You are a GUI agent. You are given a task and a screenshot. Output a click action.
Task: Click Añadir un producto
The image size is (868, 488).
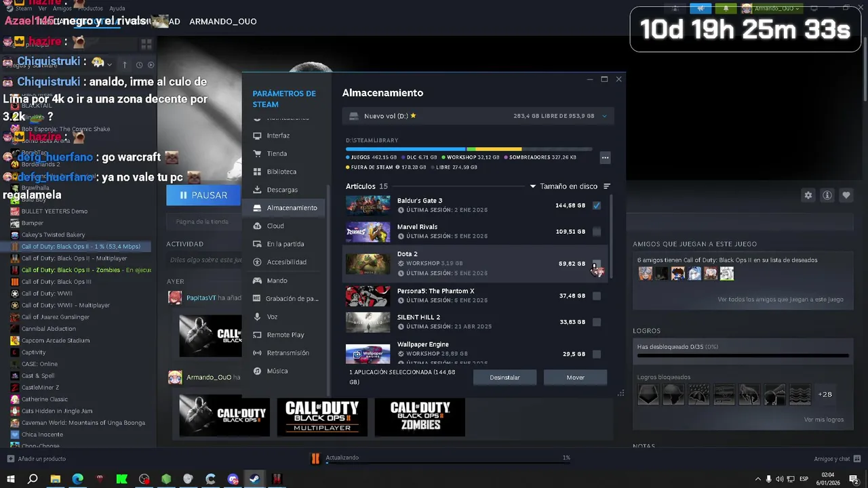tap(37, 459)
